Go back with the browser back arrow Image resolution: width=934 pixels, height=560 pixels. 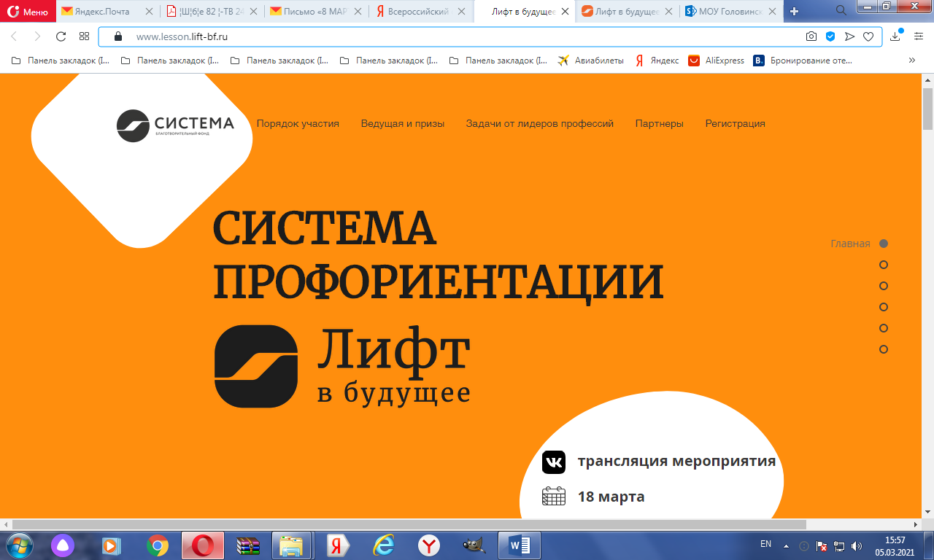(15, 36)
